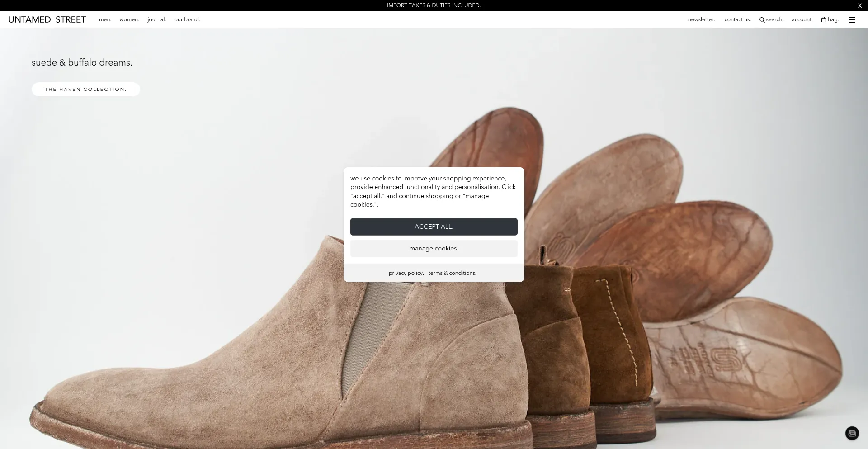Click The Haven Collection button

tap(86, 89)
